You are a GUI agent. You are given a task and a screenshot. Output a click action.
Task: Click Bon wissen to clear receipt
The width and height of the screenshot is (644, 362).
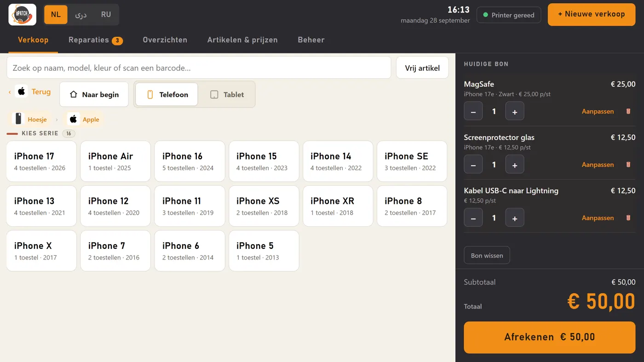(487, 255)
